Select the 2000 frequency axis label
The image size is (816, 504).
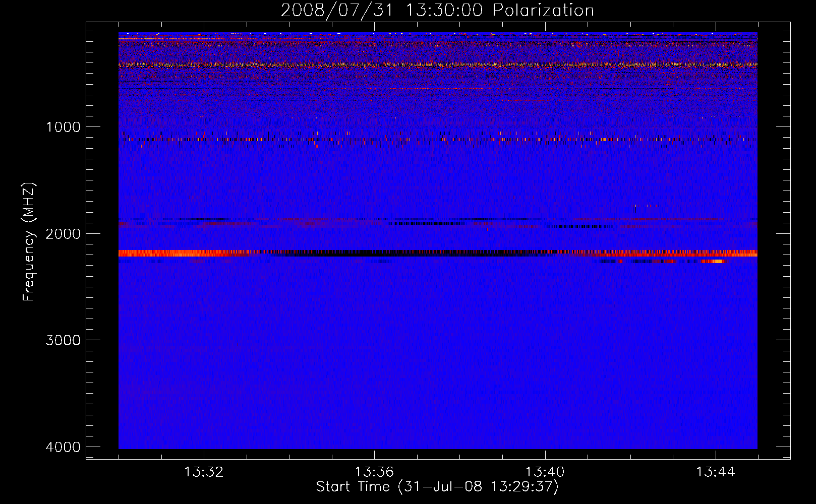63,234
